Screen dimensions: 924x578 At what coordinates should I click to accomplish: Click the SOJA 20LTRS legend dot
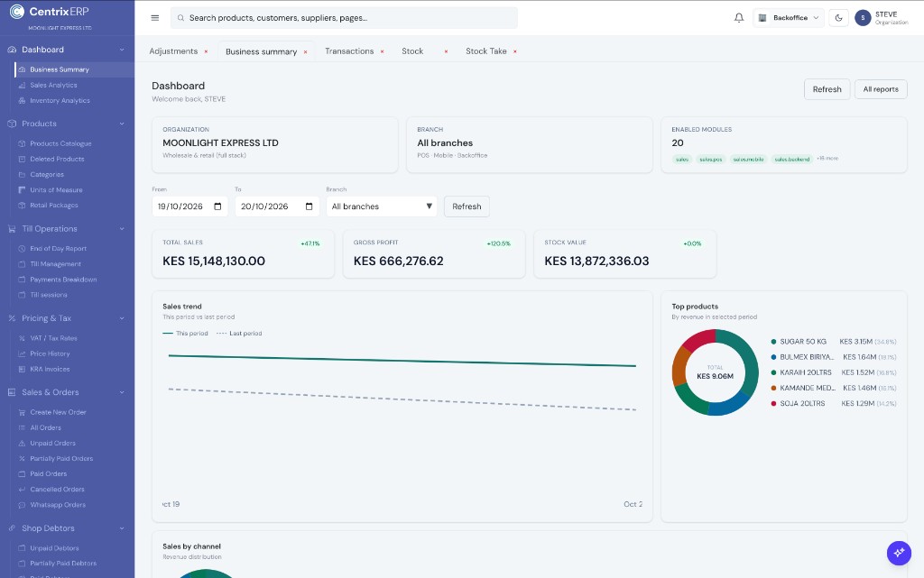[x=773, y=403]
